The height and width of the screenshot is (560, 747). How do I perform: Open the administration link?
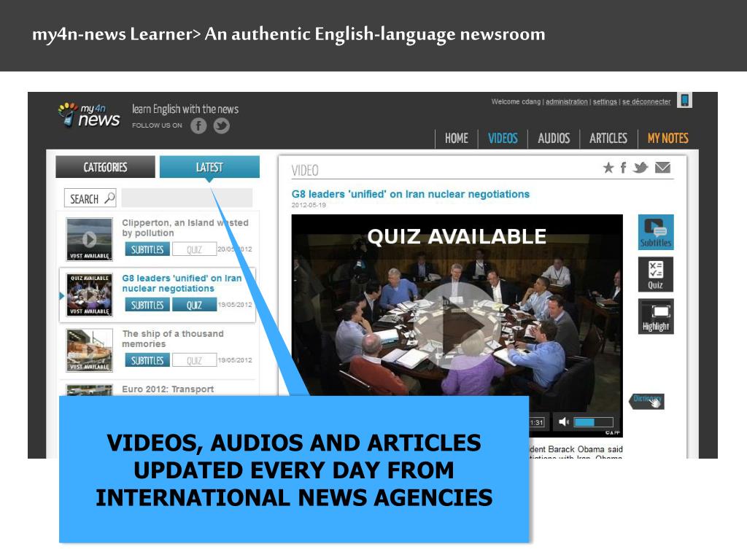(566, 102)
